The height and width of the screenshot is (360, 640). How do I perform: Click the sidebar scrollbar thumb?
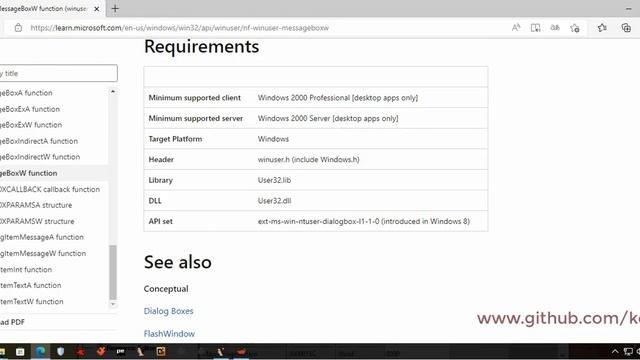pos(113,272)
